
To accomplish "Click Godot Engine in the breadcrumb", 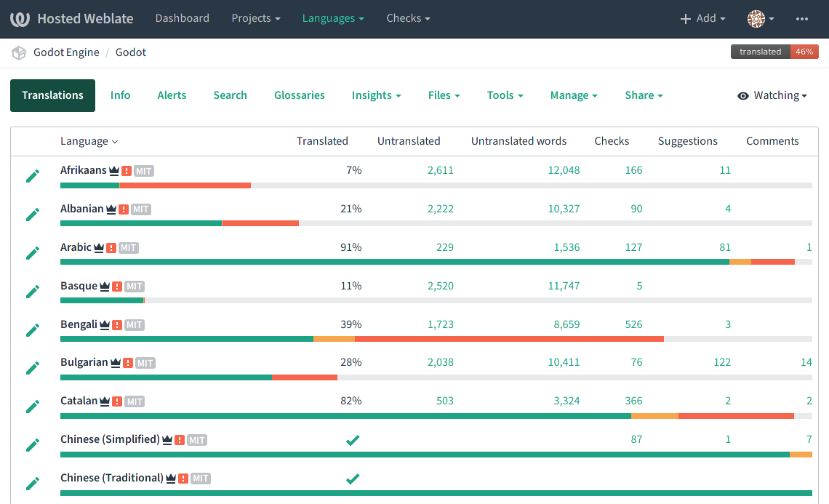I will (66, 53).
